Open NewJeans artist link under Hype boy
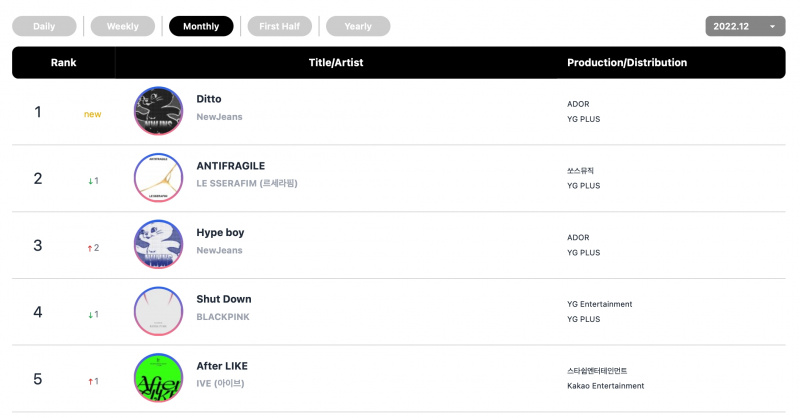Viewport: 800px width, 418px height. click(219, 250)
